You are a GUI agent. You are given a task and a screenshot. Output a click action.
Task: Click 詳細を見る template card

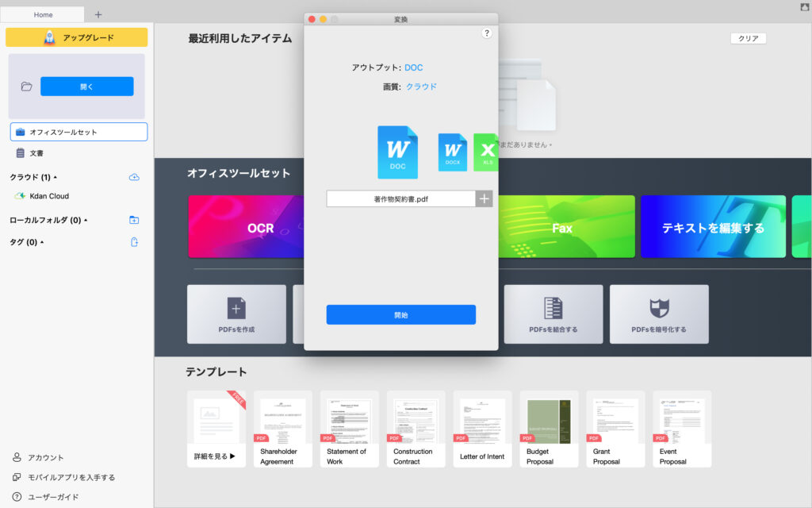click(216, 429)
